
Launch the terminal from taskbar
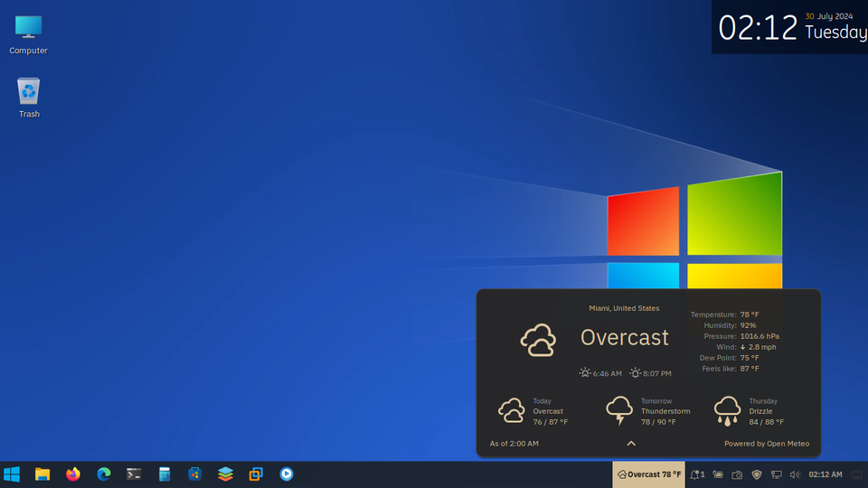pos(134,474)
